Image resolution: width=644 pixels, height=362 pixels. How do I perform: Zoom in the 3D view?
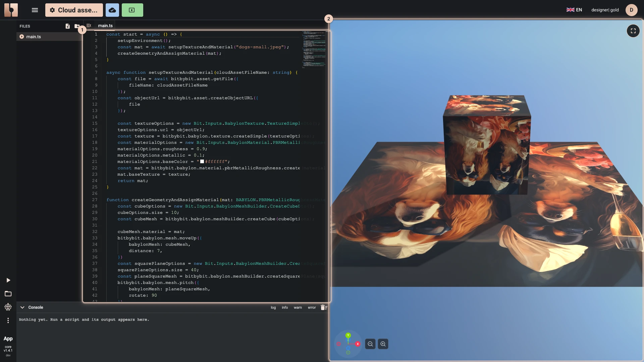(x=383, y=344)
